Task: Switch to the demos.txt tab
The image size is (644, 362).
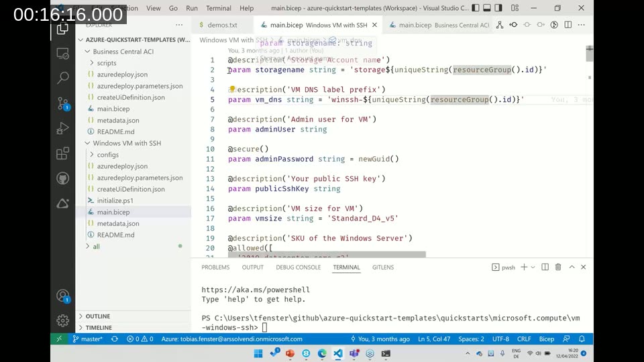Action: pos(222,25)
